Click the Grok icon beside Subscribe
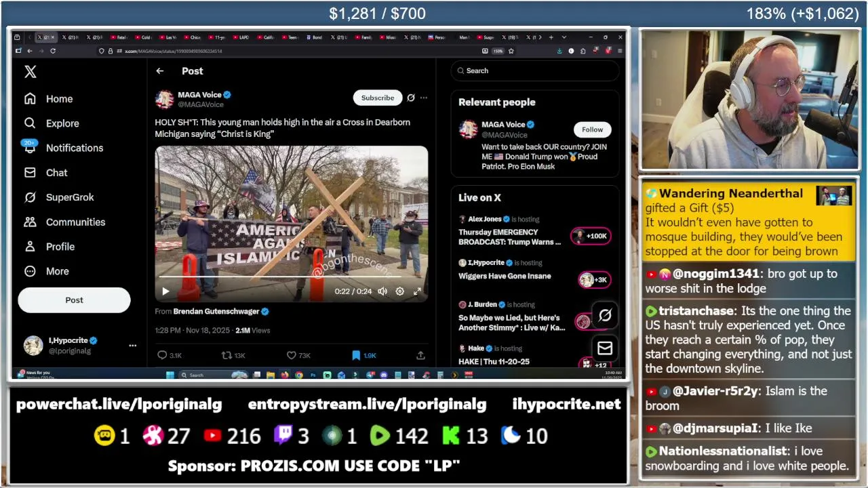The image size is (868, 488). (410, 98)
